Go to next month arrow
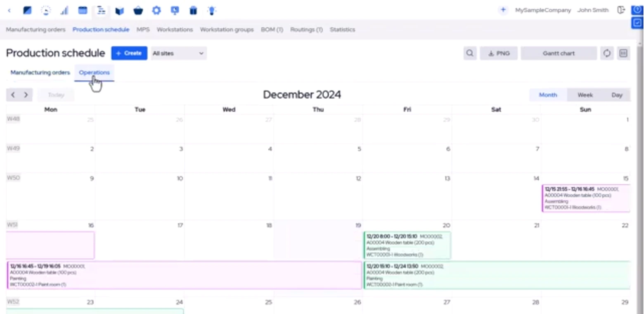 click(x=26, y=95)
